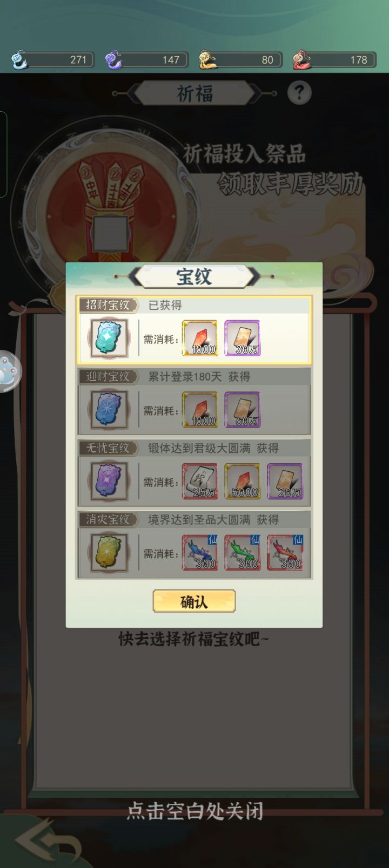Tap the 25万 paper talisman cost item
Screen dimensions: 389x868
(200, 481)
